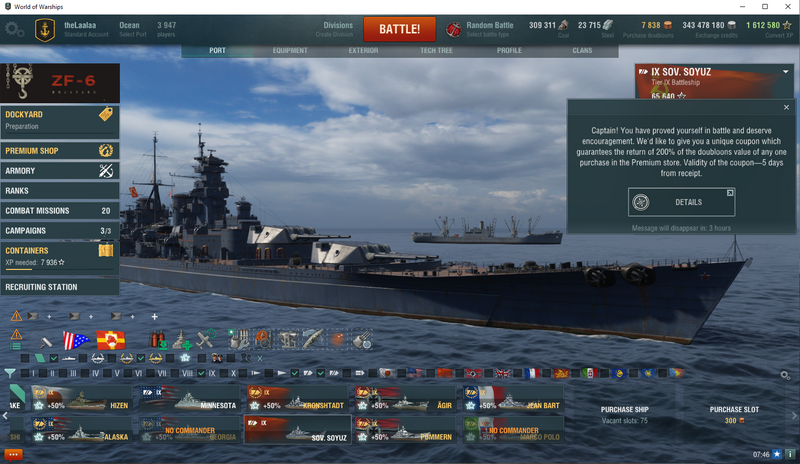Switch to the Port tab
The image size is (800, 464).
(x=217, y=51)
